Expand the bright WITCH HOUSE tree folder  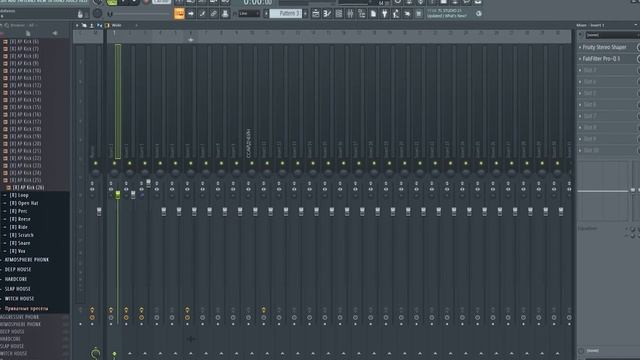(x=2, y=299)
